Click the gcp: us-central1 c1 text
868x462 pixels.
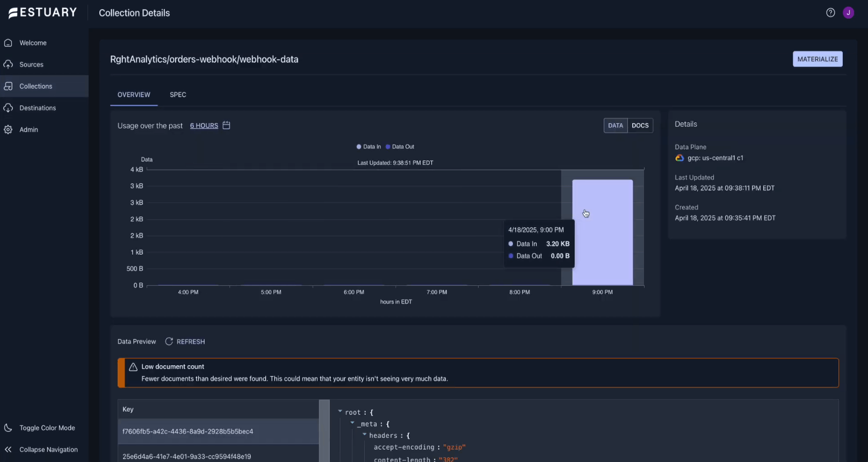(x=715, y=158)
